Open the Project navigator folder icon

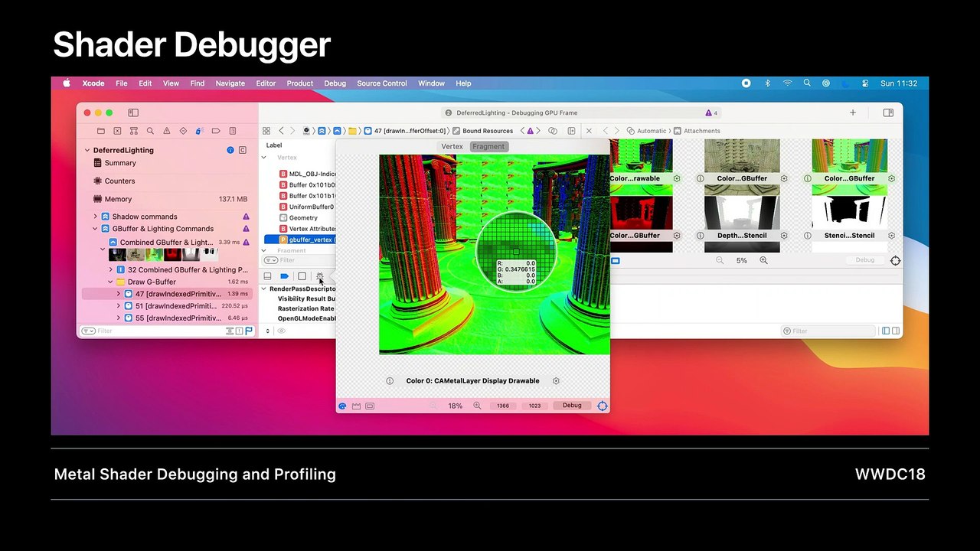tap(100, 131)
